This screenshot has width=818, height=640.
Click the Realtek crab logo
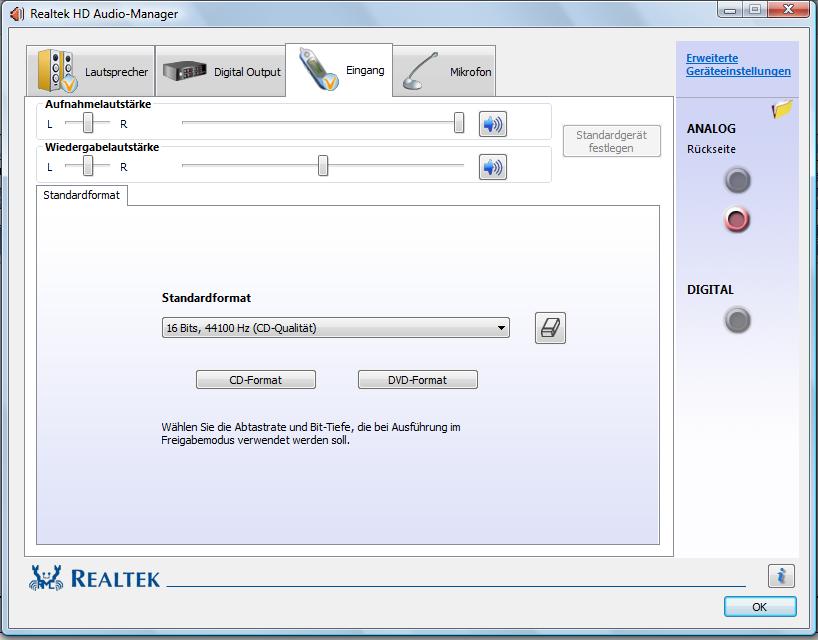[48, 578]
